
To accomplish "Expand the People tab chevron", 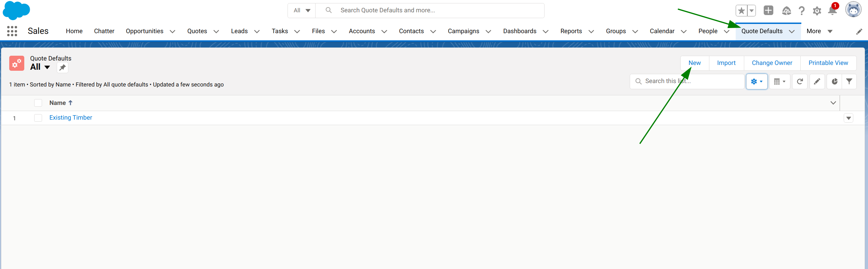I will (727, 31).
